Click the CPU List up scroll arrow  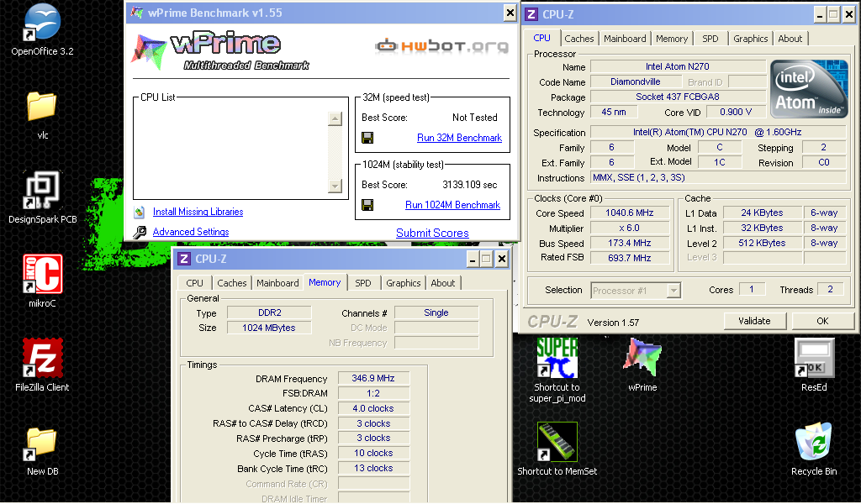click(x=335, y=118)
